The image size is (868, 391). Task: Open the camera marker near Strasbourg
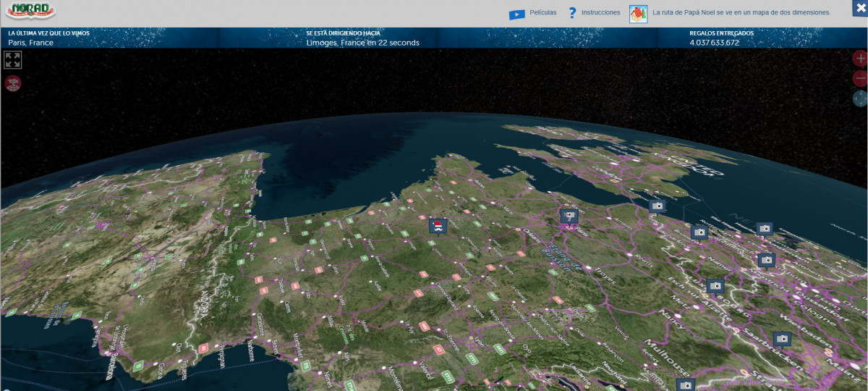click(x=685, y=384)
